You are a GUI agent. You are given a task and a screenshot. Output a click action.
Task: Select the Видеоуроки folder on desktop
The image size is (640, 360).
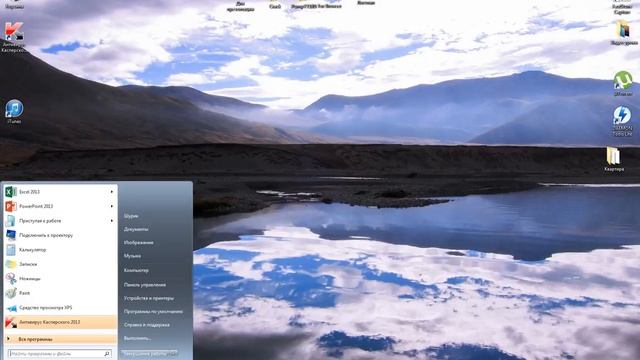click(624, 33)
